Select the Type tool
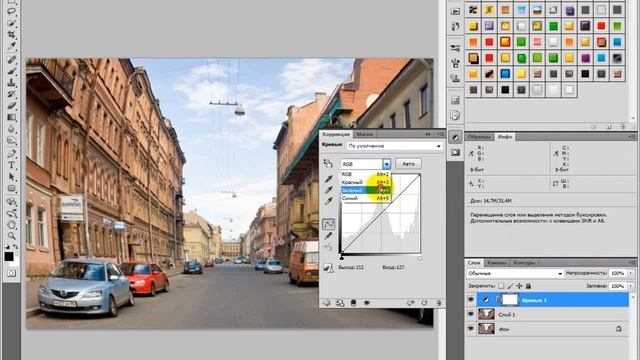The height and width of the screenshot is (360, 640). 11,165
